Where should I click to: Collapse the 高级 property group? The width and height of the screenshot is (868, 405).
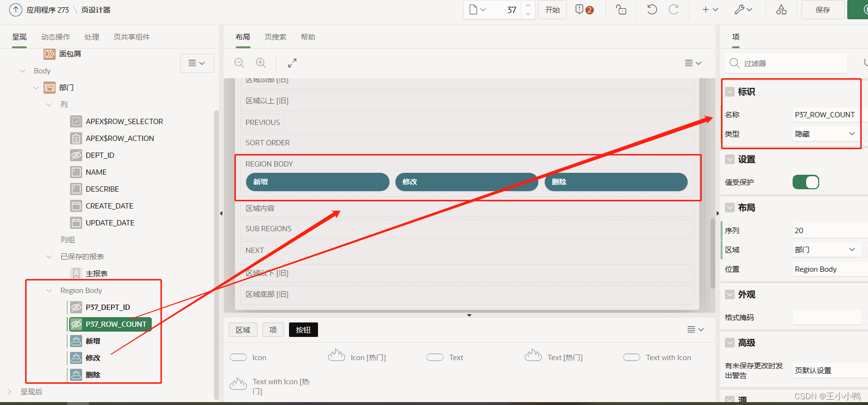[x=730, y=343]
